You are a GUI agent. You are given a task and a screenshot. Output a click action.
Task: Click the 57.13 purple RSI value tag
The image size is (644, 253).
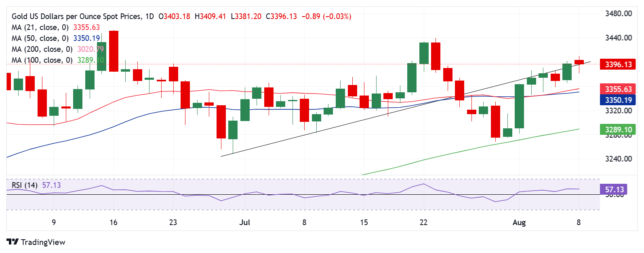tap(615, 189)
